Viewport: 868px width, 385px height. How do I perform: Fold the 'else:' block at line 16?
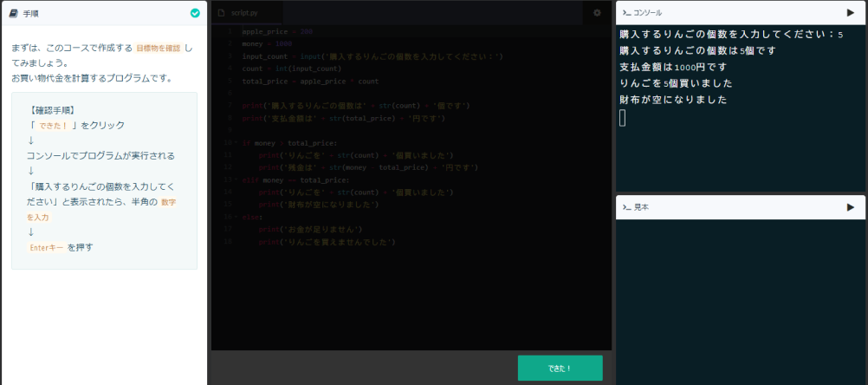(x=234, y=217)
